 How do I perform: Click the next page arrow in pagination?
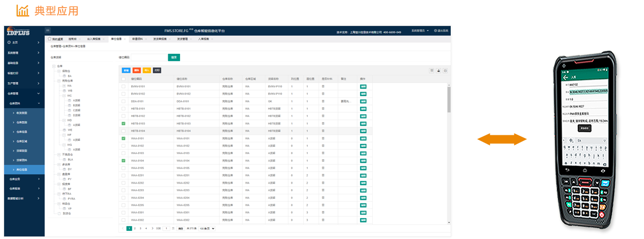152,229
